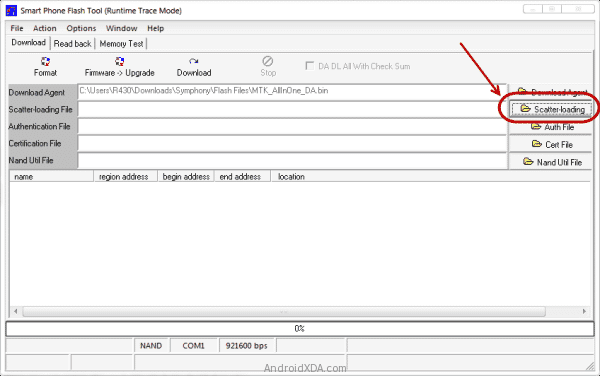Click the Format toolbar icon
600x376 pixels.
45,62
